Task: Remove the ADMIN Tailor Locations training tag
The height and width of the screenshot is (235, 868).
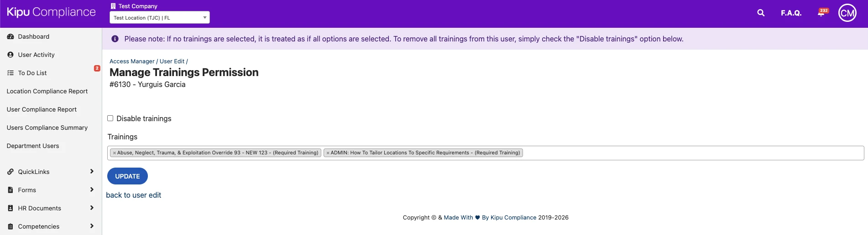Action: (x=328, y=153)
